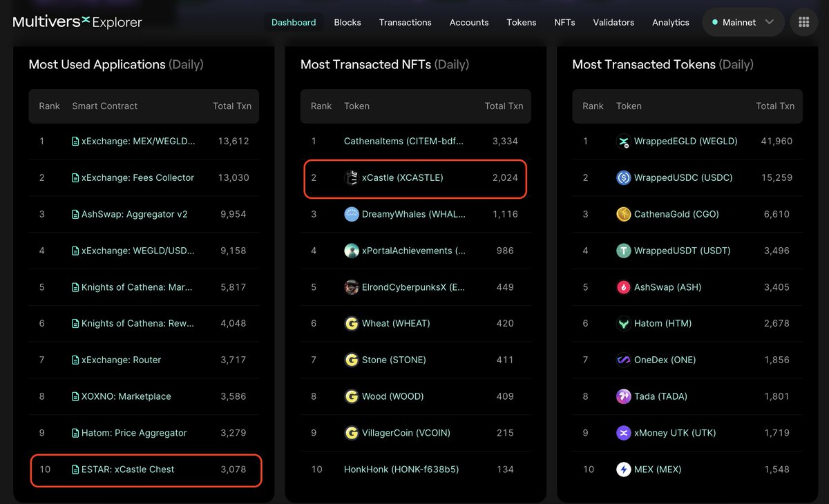This screenshot has width=829, height=504.
Task: Click contract icon beside xExchange: Fees Collector
Action: point(75,178)
